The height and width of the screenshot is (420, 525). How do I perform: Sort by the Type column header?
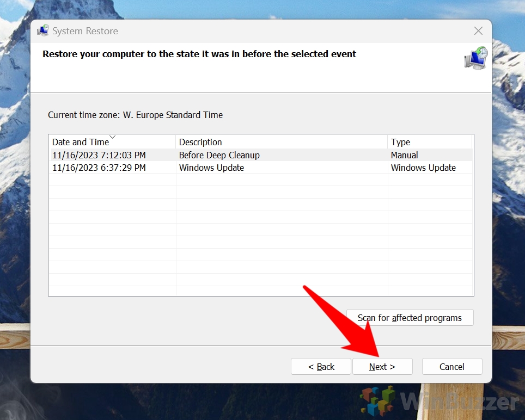tap(430, 142)
